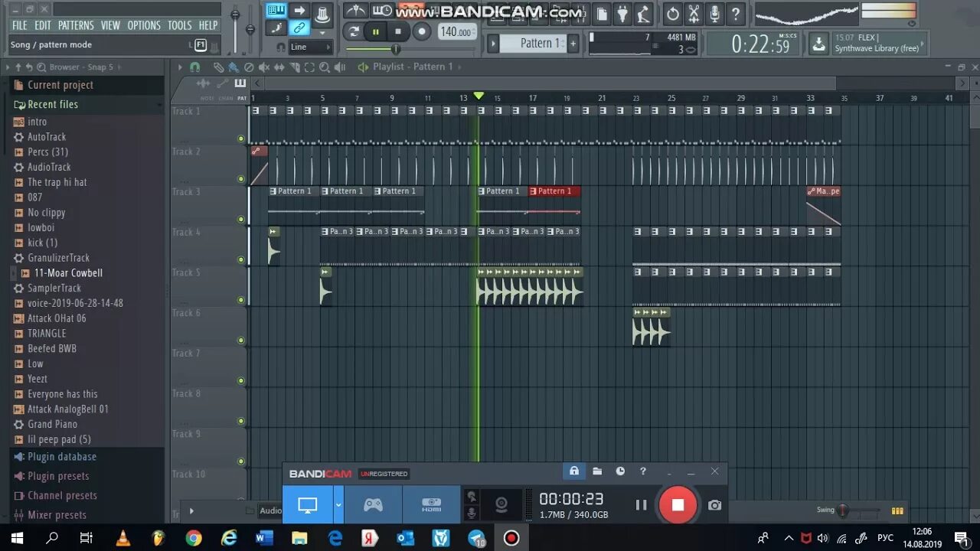Viewport: 980px width, 551px height.
Task: Select 'Grand Piano' in recent files
Action: tap(52, 424)
